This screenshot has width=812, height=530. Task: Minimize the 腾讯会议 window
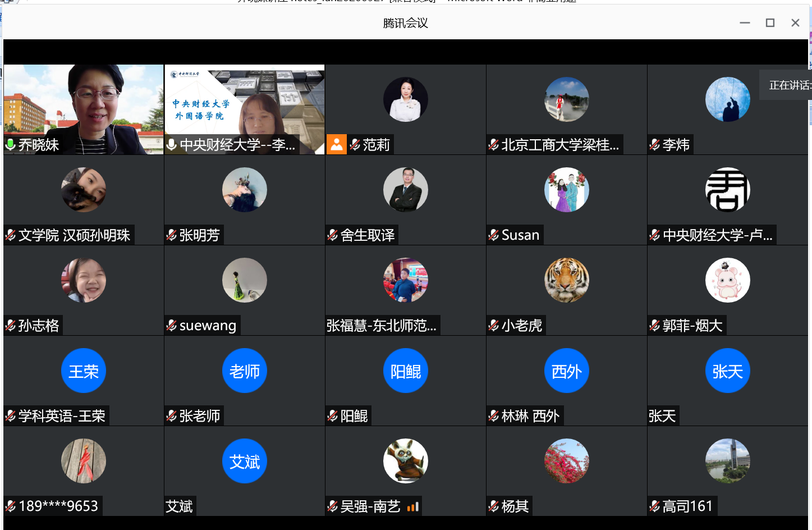tap(745, 23)
